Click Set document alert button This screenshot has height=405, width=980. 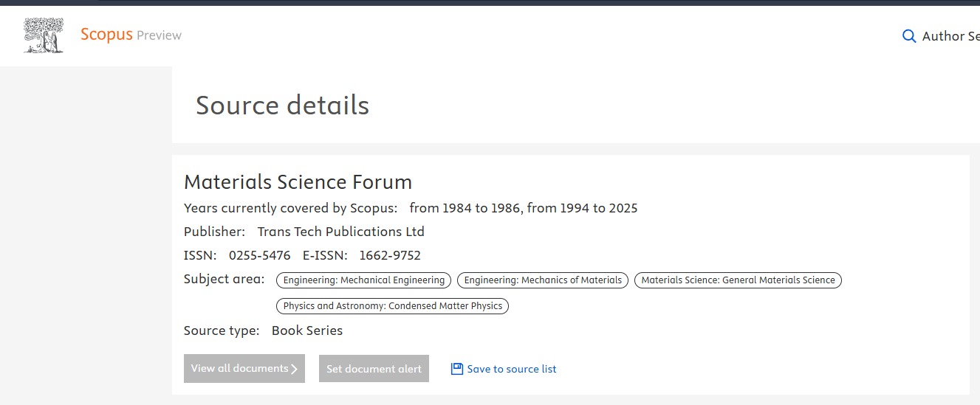(374, 368)
